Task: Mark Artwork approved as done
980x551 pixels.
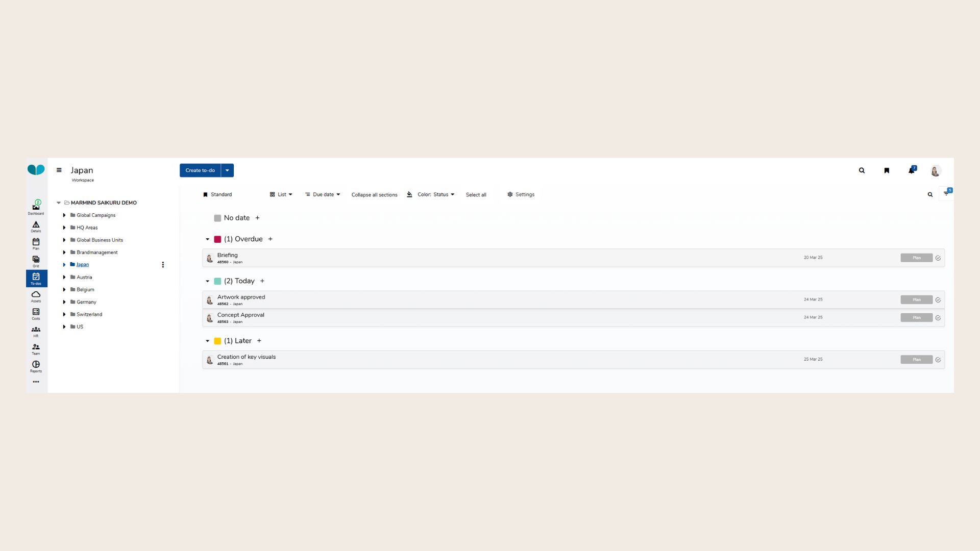Action: tap(938, 300)
